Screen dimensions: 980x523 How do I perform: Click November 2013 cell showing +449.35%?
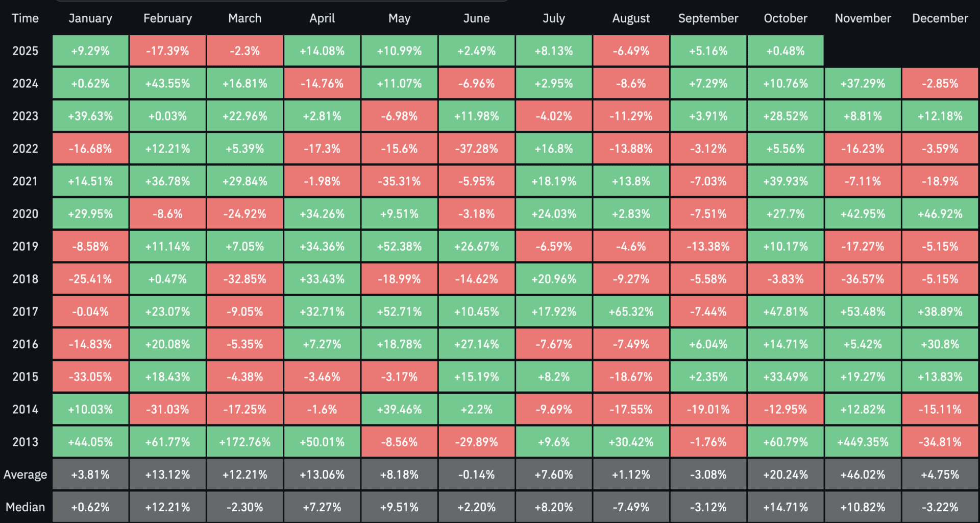pyautogui.click(x=863, y=442)
